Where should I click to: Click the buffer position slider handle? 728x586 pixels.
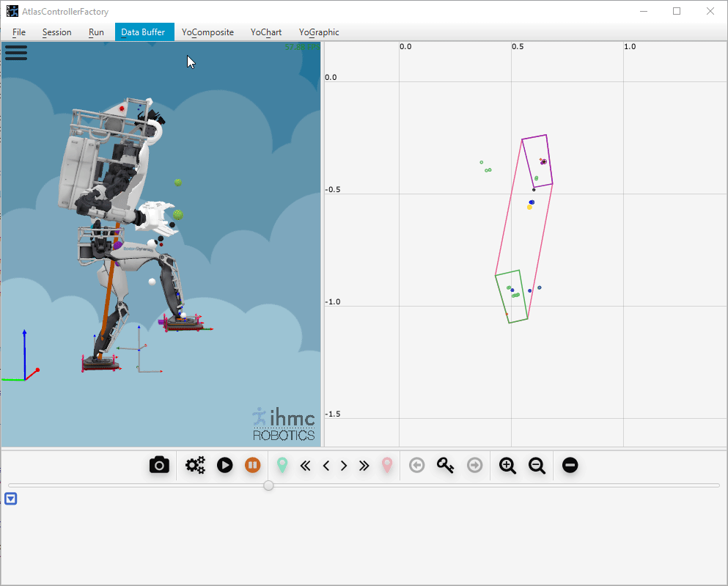click(x=268, y=486)
